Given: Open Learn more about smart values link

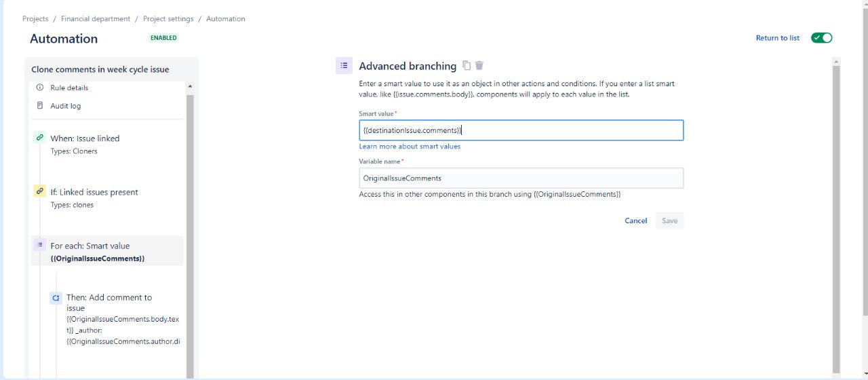Looking at the screenshot, I should (x=410, y=147).
